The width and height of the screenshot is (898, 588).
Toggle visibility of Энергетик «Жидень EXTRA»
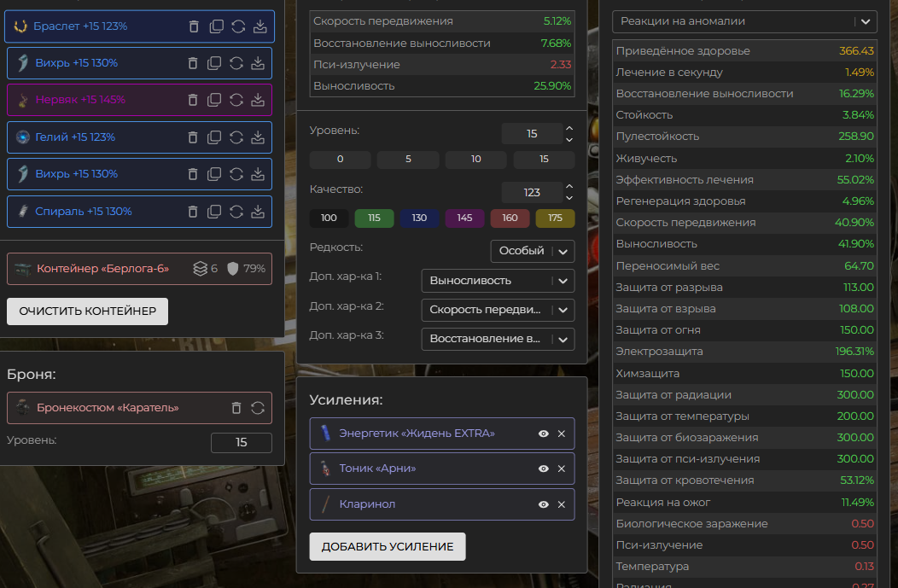[x=543, y=434]
